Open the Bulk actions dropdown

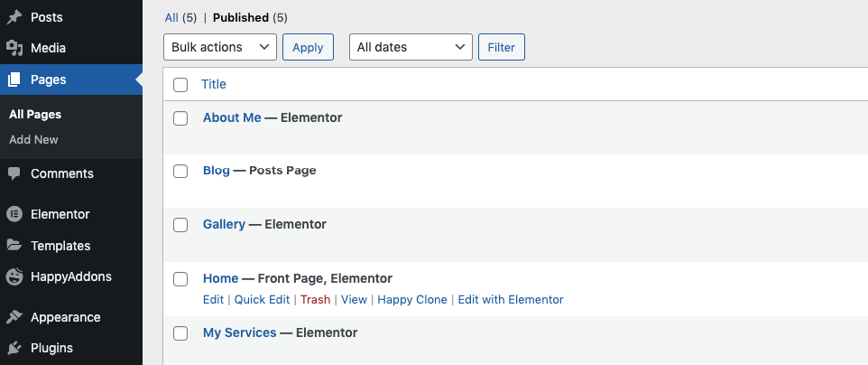(220, 47)
